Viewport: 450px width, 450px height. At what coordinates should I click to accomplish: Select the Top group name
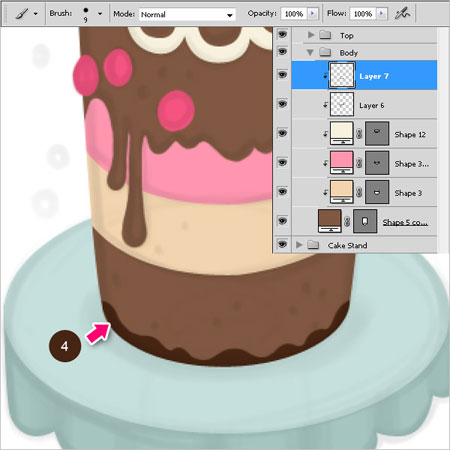[x=347, y=35]
